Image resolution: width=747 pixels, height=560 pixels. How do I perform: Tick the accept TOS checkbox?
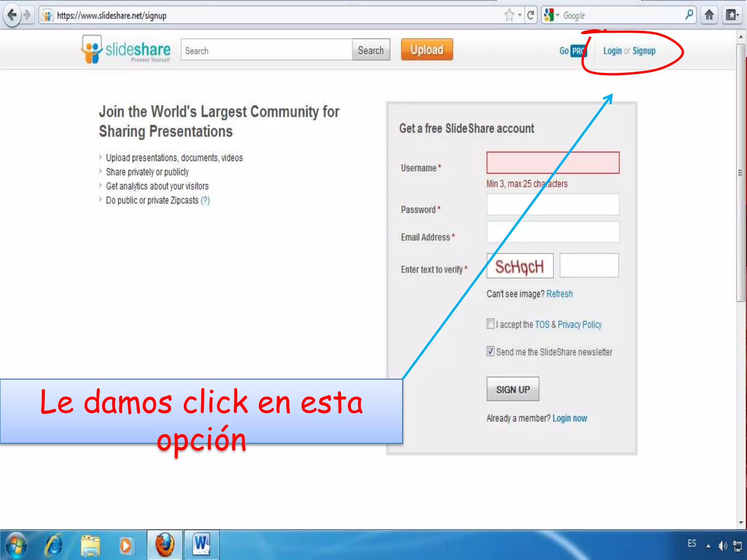point(491,324)
